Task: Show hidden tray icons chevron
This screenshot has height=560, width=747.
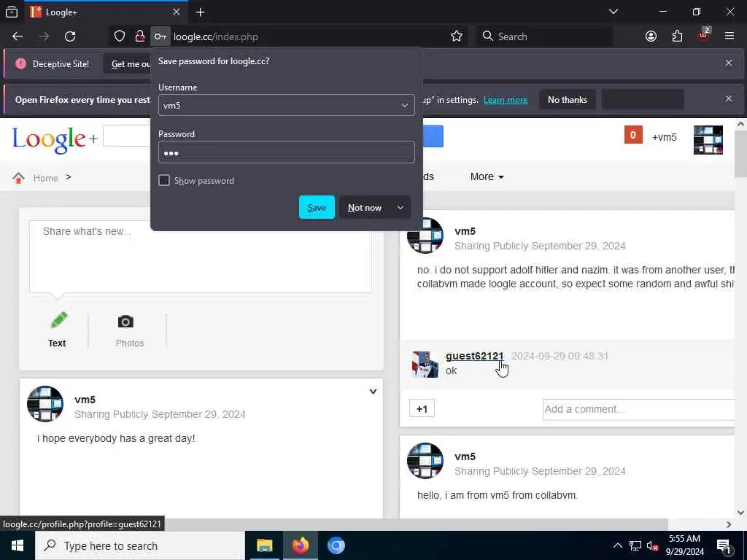Action: [x=617, y=545]
